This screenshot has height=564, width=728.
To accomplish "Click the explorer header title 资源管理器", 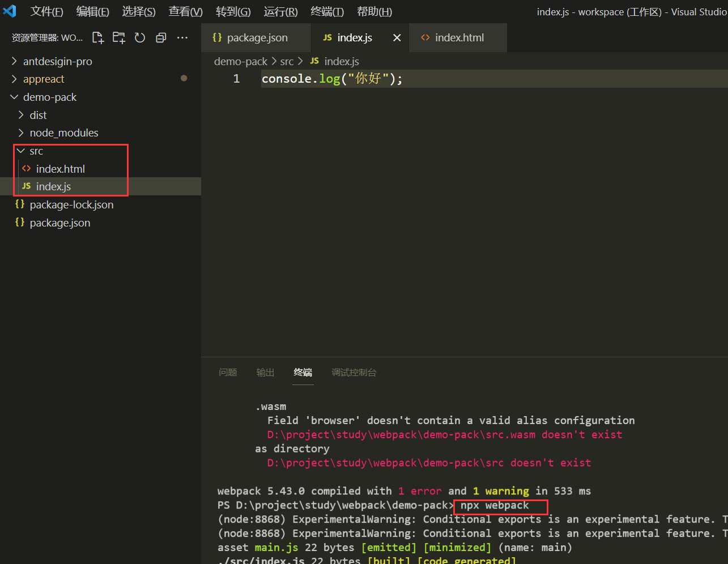I will coord(47,38).
